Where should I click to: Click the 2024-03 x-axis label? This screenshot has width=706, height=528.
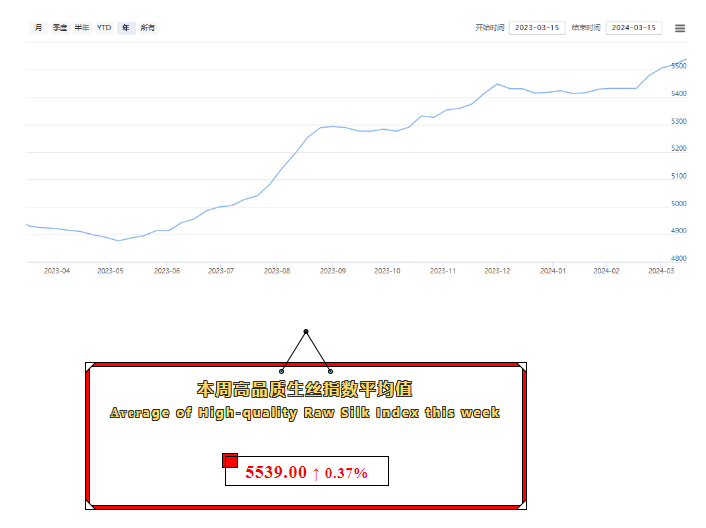662,270
